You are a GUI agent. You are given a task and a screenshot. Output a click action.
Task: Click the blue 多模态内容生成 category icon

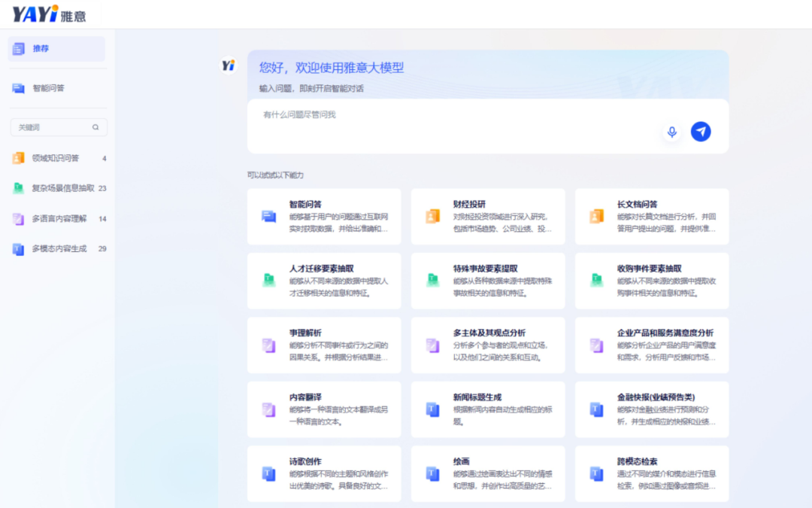tap(18, 249)
